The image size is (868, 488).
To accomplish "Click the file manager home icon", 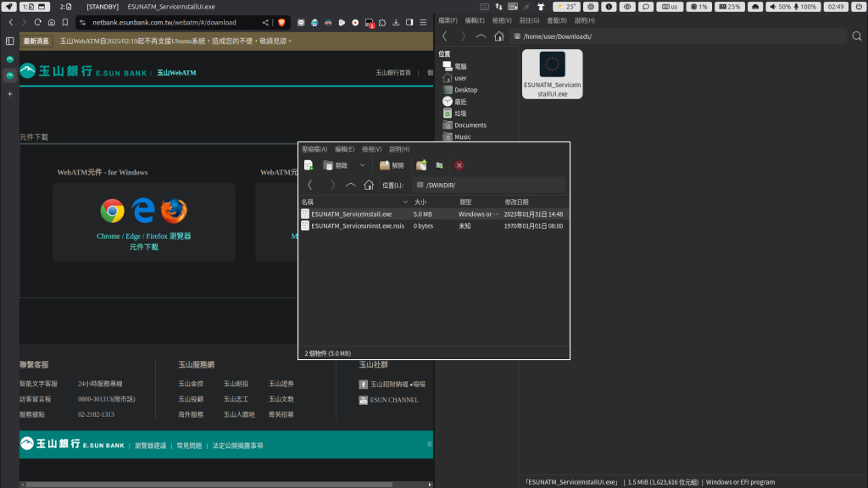I will (498, 36).
